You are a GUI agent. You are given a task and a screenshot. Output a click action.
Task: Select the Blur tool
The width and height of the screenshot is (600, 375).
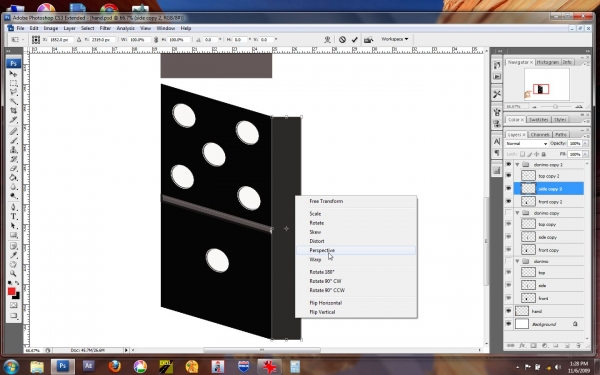tap(13, 187)
